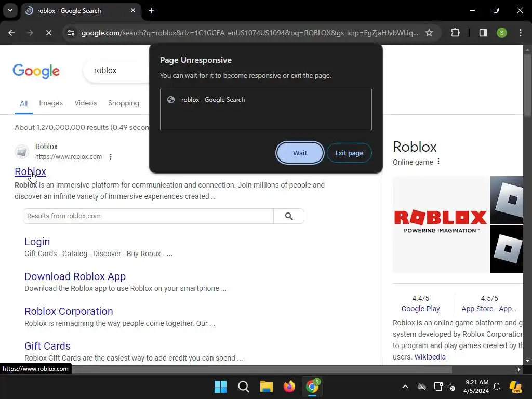Open the Roblox Corporation link
Viewport: 532px width, 399px height.
[x=69, y=311]
